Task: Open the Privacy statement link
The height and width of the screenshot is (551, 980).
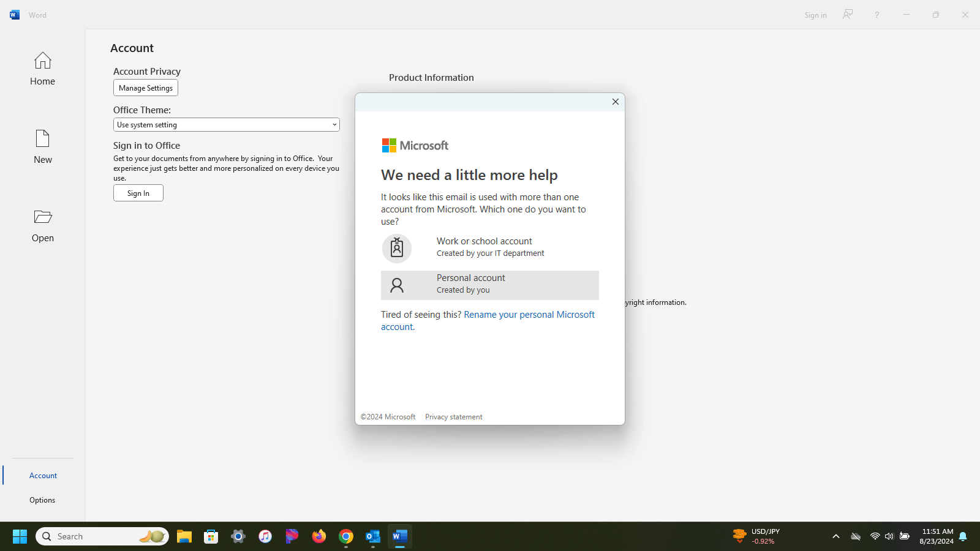Action: pyautogui.click(x=454, y=417)
